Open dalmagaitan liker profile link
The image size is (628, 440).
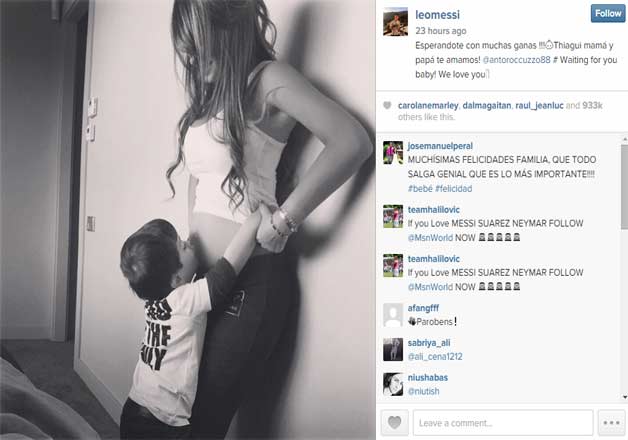(x=487, y=106)
